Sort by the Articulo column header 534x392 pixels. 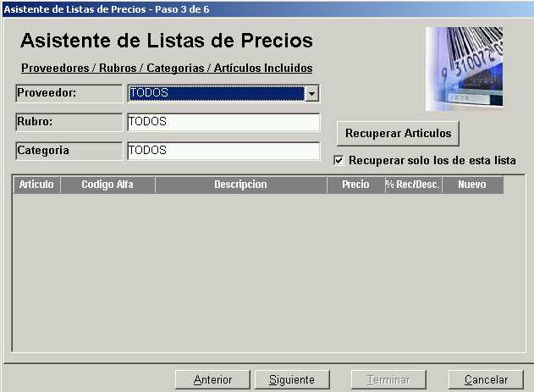(36, 185)
